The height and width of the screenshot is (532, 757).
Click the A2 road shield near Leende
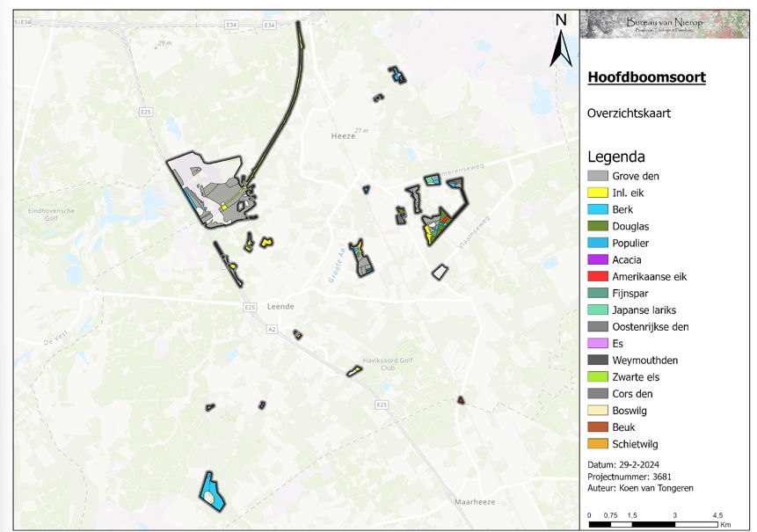[272, 330]
